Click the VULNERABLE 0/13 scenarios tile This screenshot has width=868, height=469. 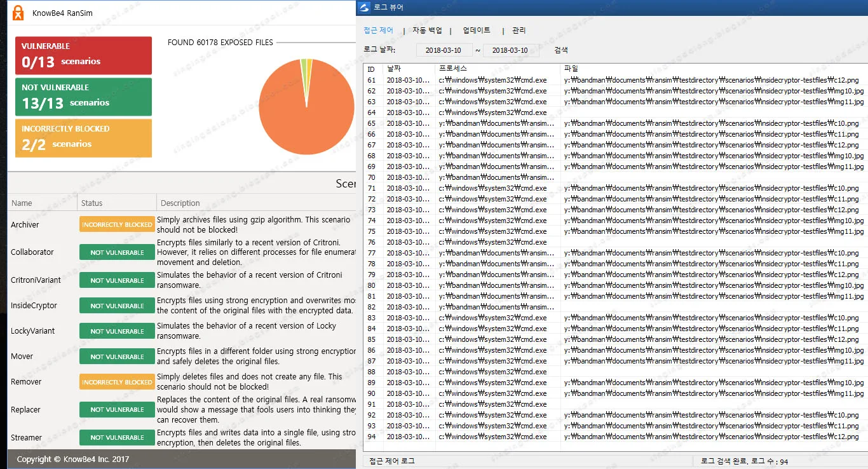[x=84, y=55]
